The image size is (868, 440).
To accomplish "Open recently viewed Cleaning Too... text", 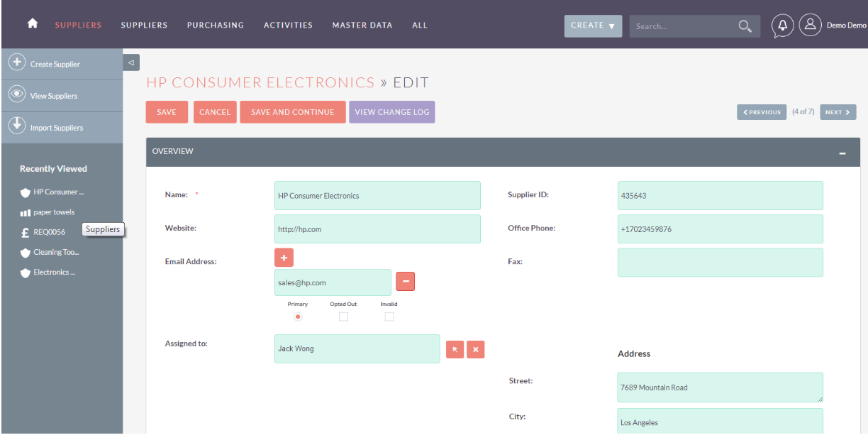I will click(x=56, y=252).
